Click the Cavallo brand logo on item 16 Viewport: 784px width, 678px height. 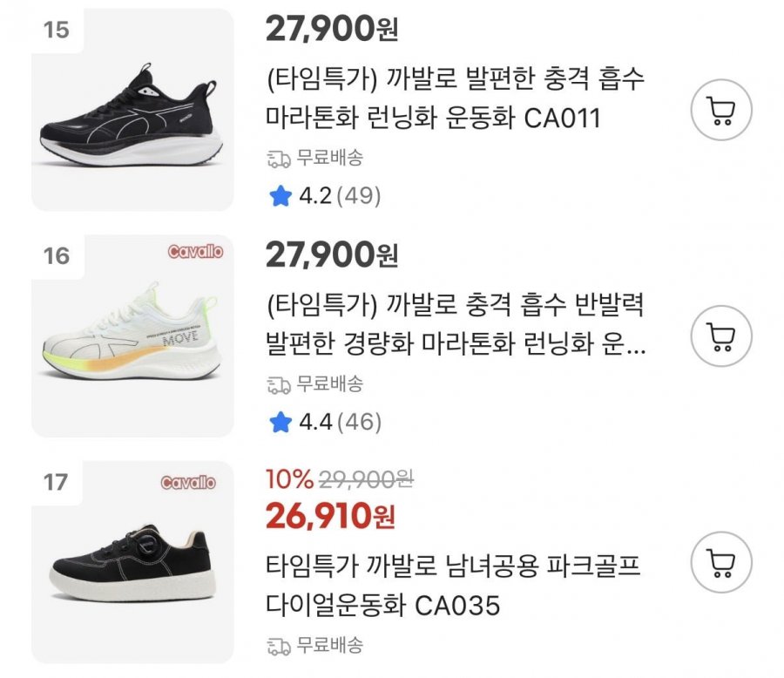[x=195, y=252]
